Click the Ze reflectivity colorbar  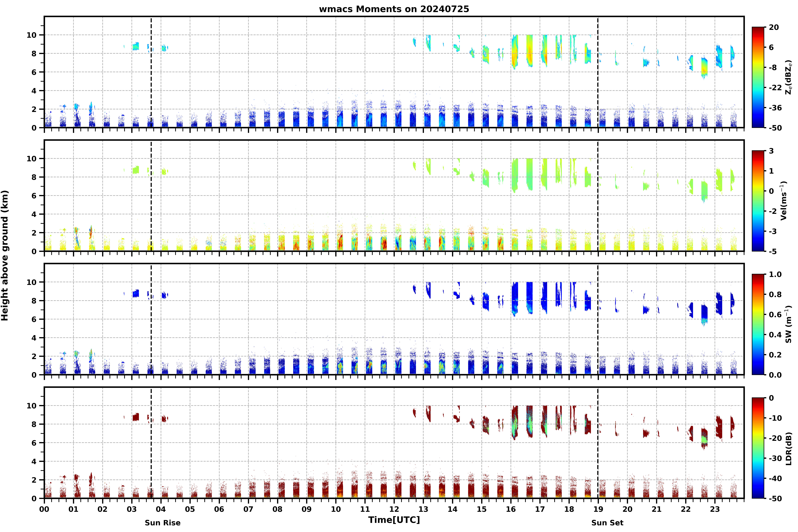point(758,77)
